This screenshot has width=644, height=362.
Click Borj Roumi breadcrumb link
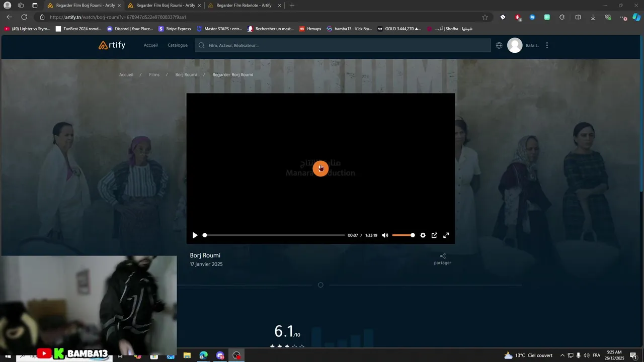186,75
